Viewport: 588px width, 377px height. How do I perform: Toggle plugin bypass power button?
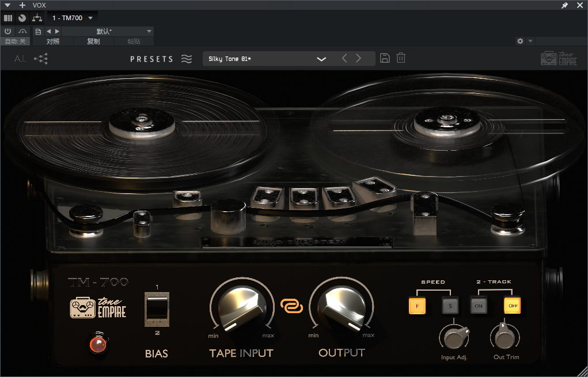click(x=8, y=32)
